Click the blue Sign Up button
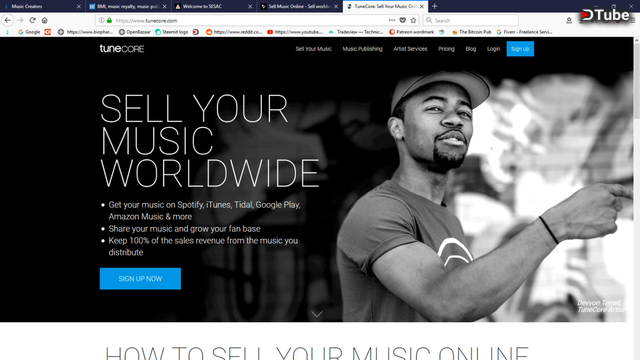The image size is (640, 360). (x=520, y=49)
